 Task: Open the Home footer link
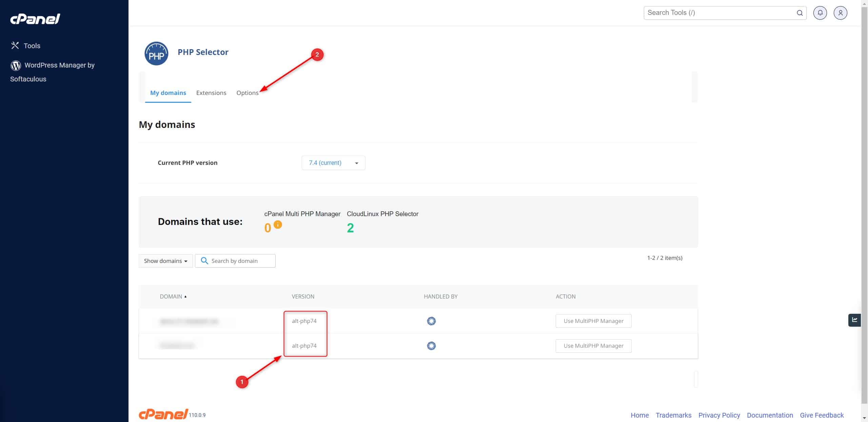tap(640, 415)
